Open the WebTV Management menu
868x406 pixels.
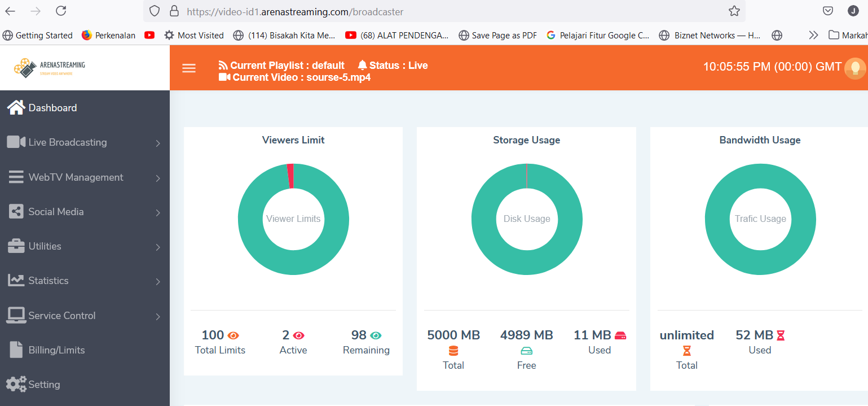click(x=85, y=177)
